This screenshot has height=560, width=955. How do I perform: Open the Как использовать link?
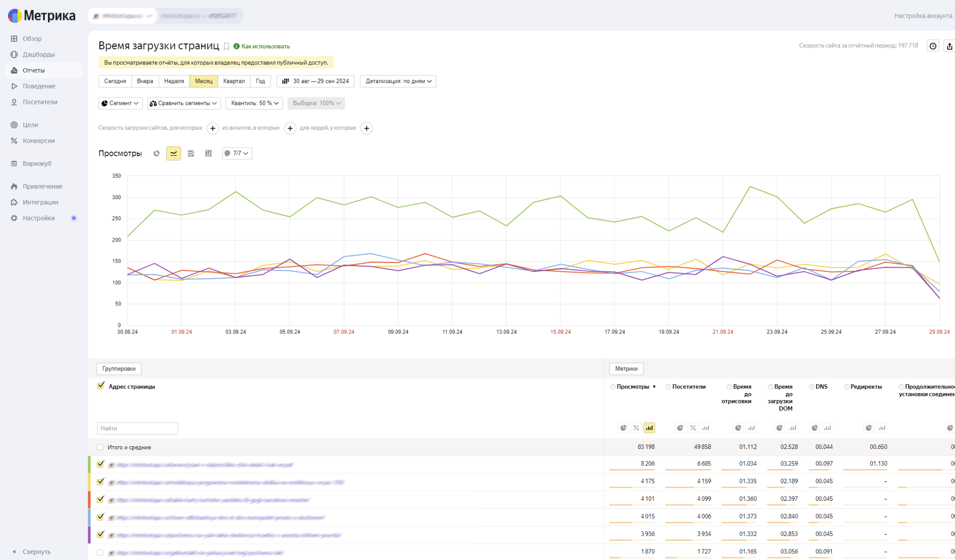tap(265, 46)
